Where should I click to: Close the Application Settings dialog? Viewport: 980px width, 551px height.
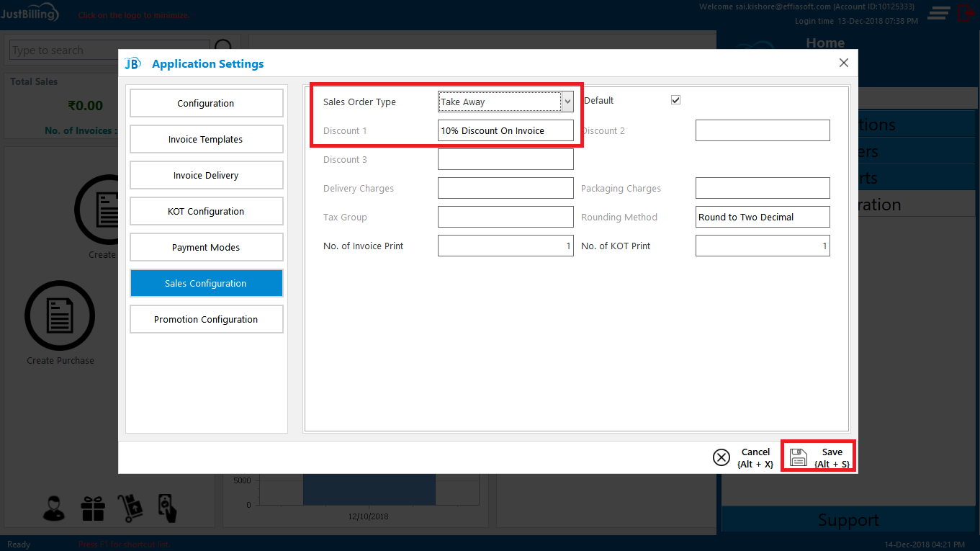coord(844,63)
